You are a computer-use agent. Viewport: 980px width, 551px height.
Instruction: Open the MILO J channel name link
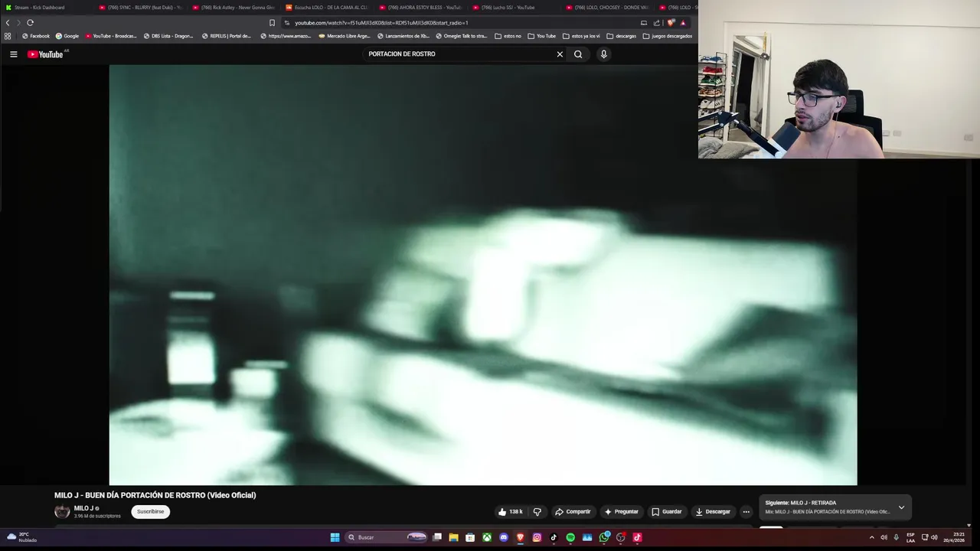point(83,508)
